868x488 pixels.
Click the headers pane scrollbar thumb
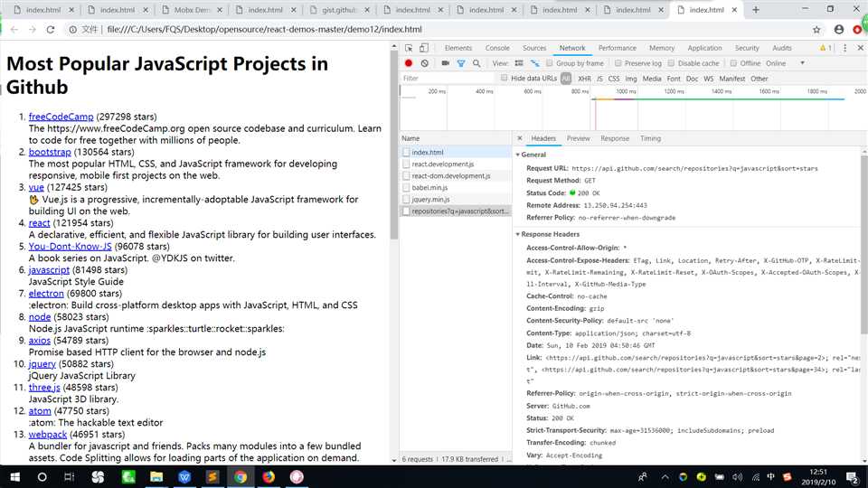tap(863, 243)
